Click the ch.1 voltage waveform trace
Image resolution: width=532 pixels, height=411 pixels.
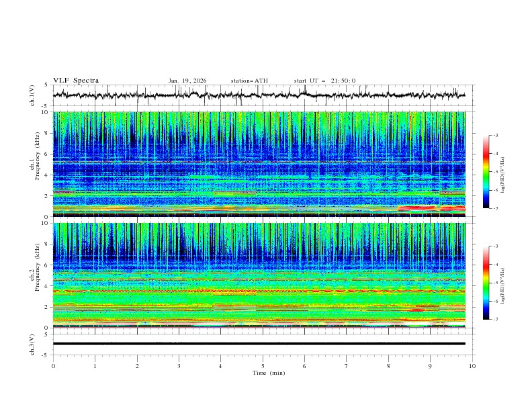[259, 95]
